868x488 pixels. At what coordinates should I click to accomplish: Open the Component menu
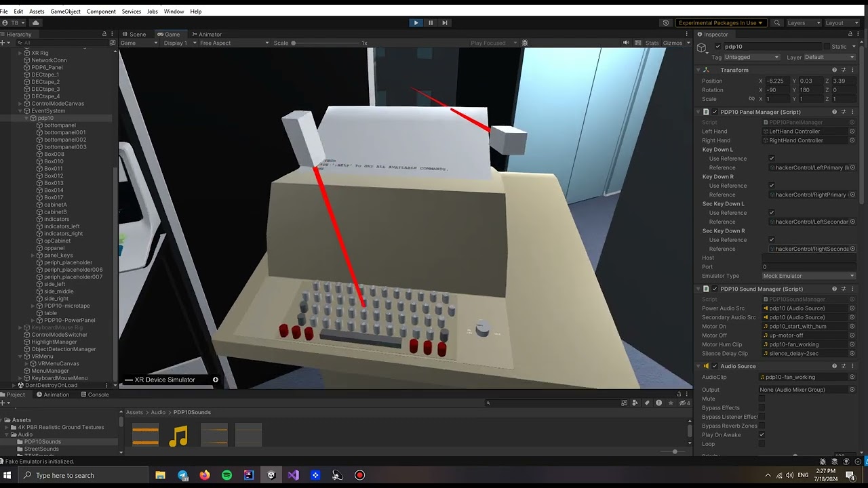101,12
